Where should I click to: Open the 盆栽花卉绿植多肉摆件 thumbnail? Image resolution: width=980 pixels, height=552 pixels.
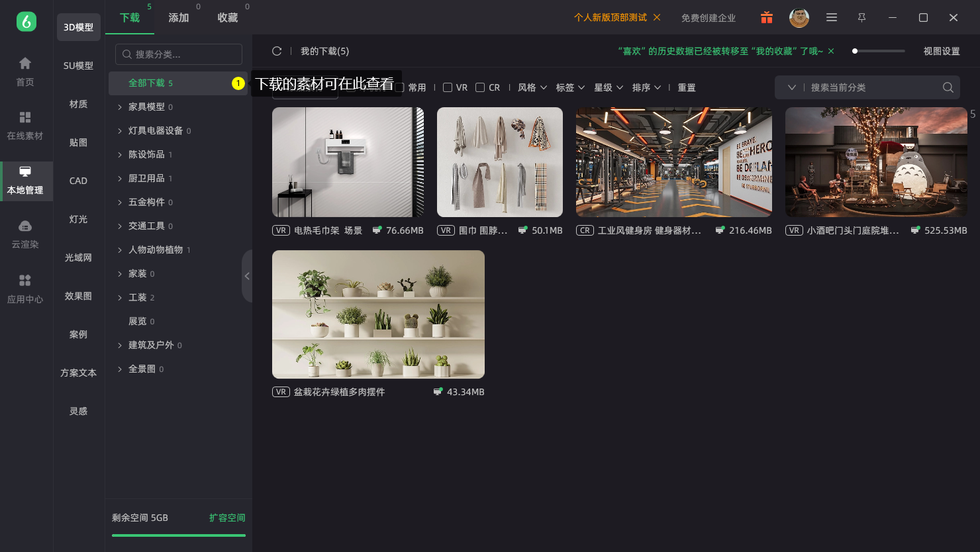tap(378, 314)
